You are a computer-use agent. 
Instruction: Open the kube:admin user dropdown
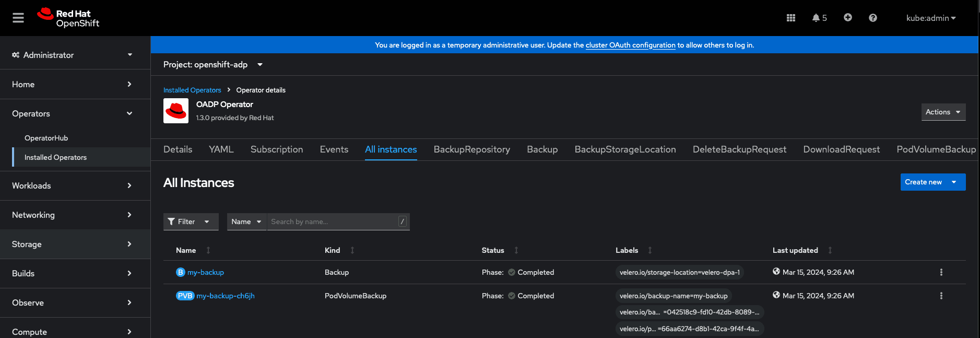(x=931, y=18)
